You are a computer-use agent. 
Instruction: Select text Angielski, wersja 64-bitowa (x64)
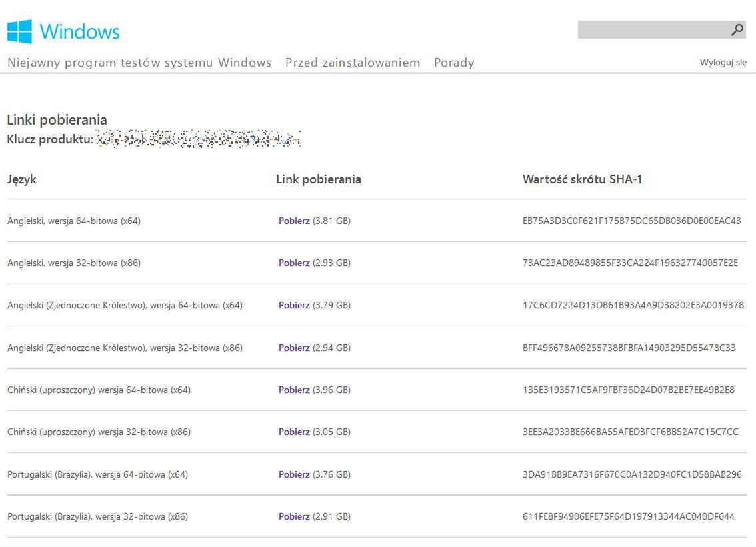(x=74, y=221)
